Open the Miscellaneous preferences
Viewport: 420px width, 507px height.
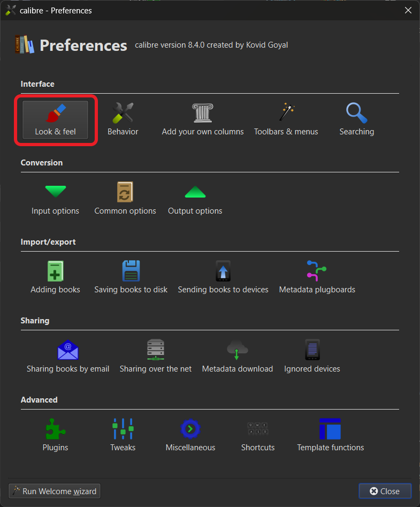pyautogui.click(x=190, y=436)
